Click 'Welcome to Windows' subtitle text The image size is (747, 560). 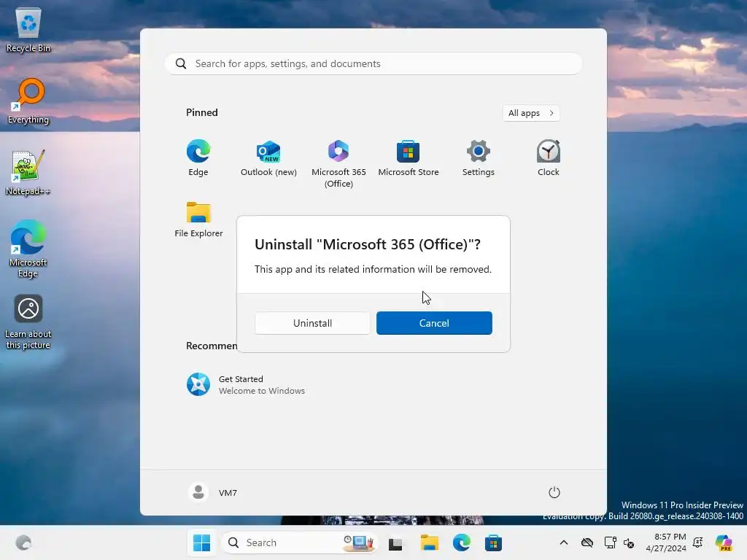[x=262, y=391]
